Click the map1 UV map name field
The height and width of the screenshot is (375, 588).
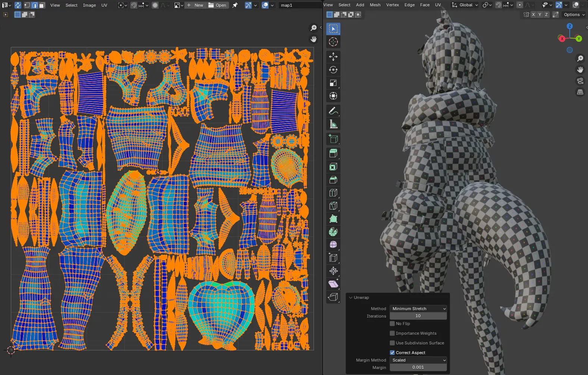click(x=300, y=5)
